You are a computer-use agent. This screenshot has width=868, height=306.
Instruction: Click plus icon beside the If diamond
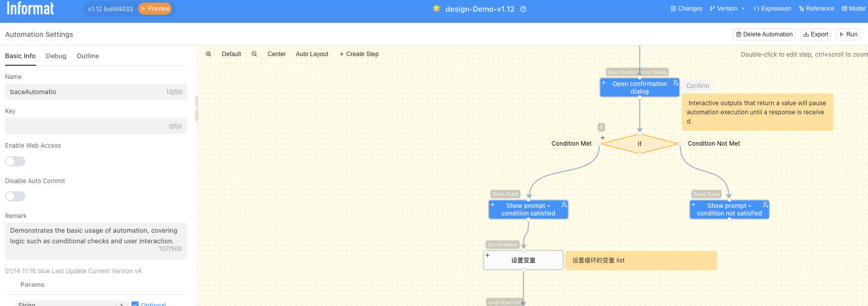602,138
